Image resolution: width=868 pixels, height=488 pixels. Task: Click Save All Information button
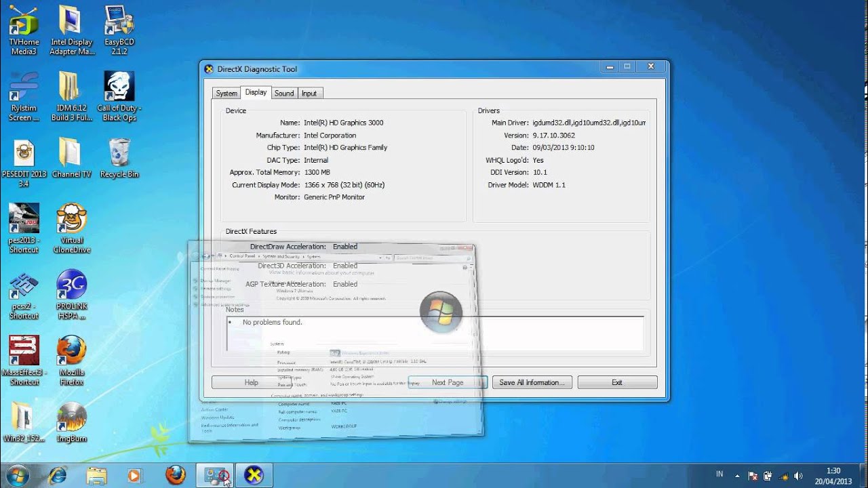point(532,382)
